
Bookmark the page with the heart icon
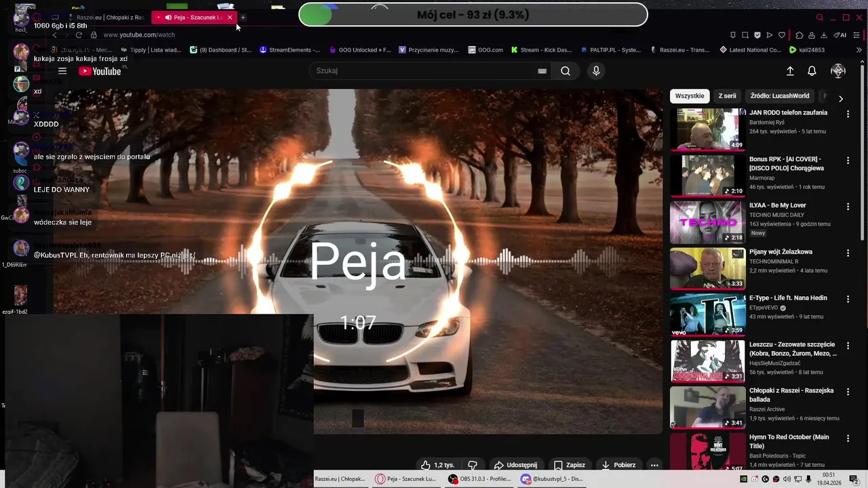pyautogui.click(x=782, y=35)
